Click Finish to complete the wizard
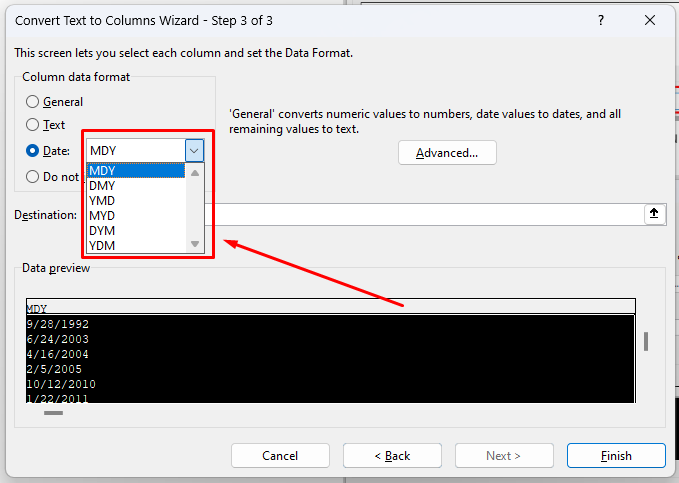The image size is (679, 483). pos(616,456)
